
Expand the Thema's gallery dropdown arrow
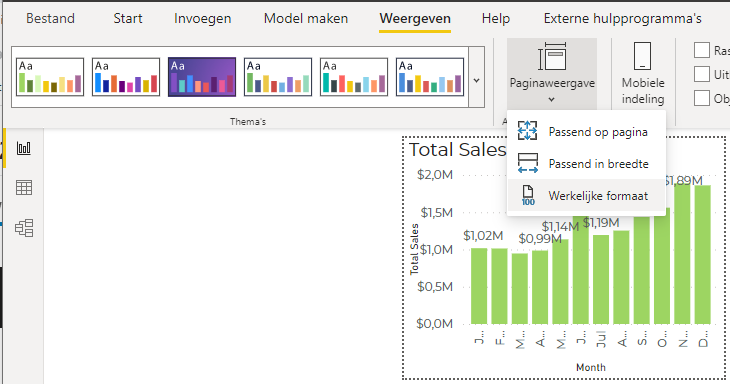(x=476, y=80)
